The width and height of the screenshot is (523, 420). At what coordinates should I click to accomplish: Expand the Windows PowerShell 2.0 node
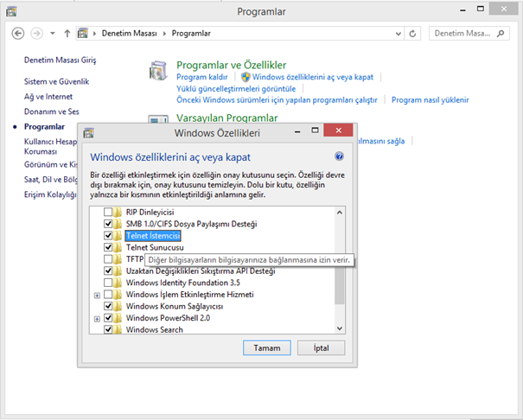click(x=97, y=319)
